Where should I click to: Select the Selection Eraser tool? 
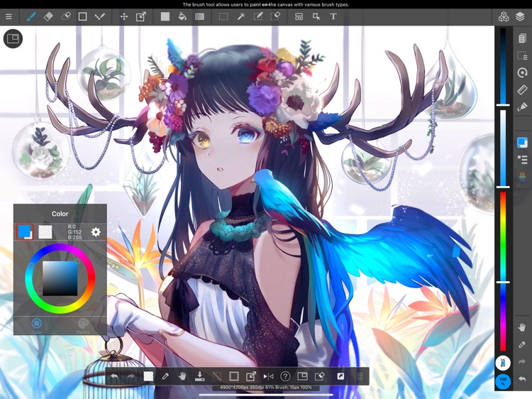coord(275,16)
